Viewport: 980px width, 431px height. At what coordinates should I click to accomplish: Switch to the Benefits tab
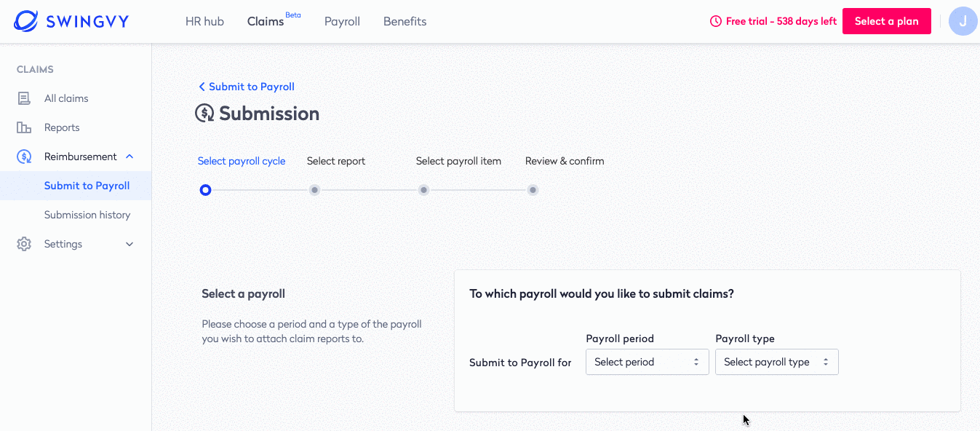coord(405,21)
